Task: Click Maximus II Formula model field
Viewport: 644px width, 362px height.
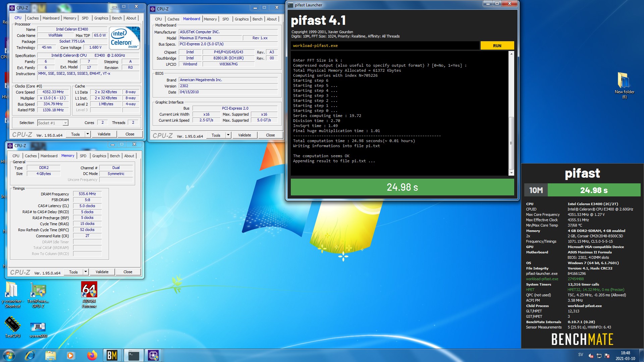Action: click(x=210, y=38)
